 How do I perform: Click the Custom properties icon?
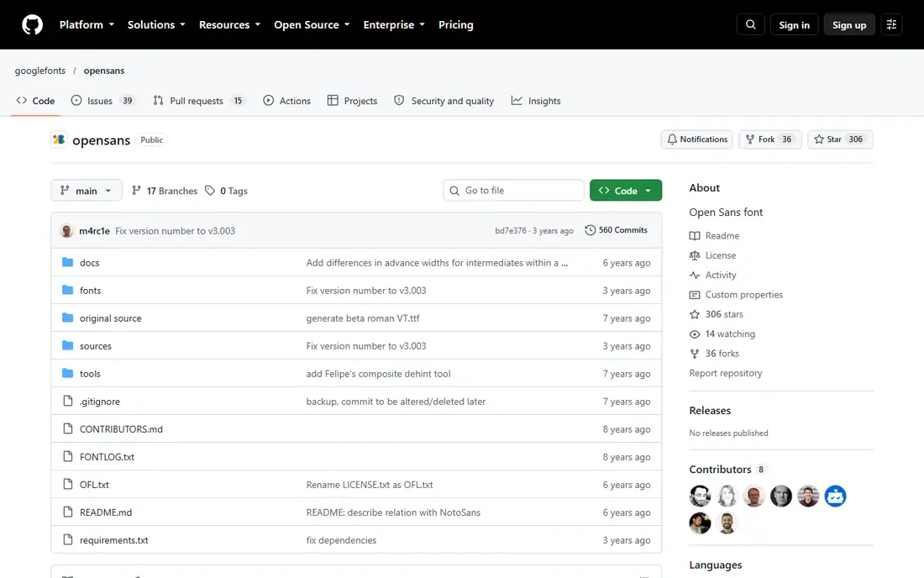point(695,295)
